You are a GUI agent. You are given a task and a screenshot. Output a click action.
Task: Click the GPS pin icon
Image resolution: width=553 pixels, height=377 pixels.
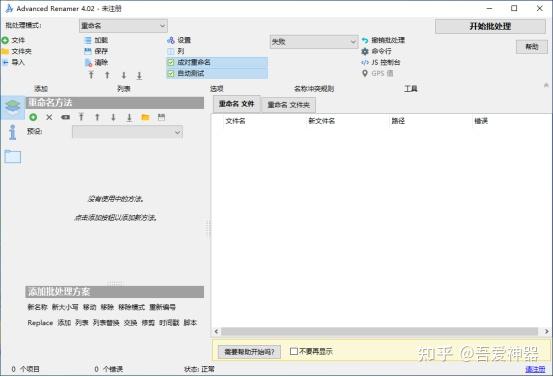[365, 73]
